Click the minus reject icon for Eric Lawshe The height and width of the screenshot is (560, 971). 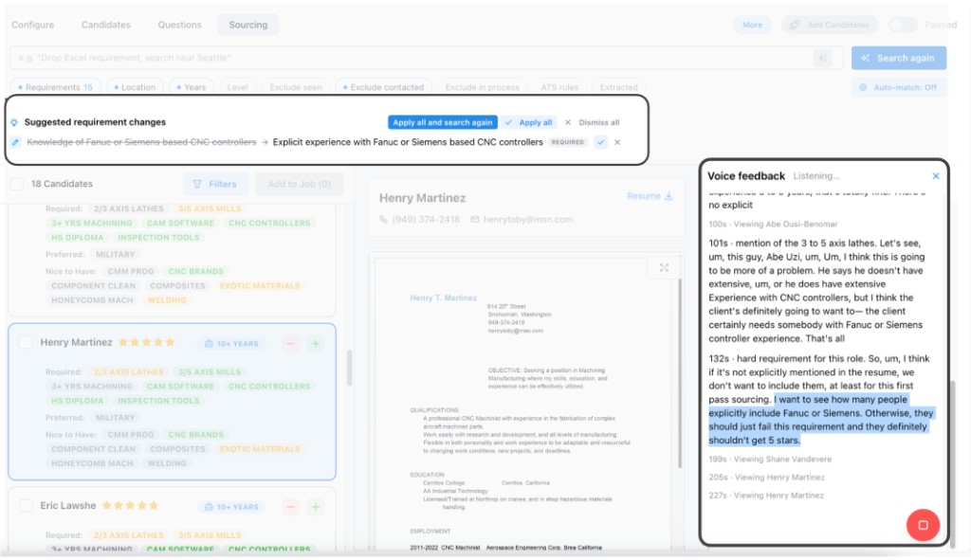pos(290,507)
